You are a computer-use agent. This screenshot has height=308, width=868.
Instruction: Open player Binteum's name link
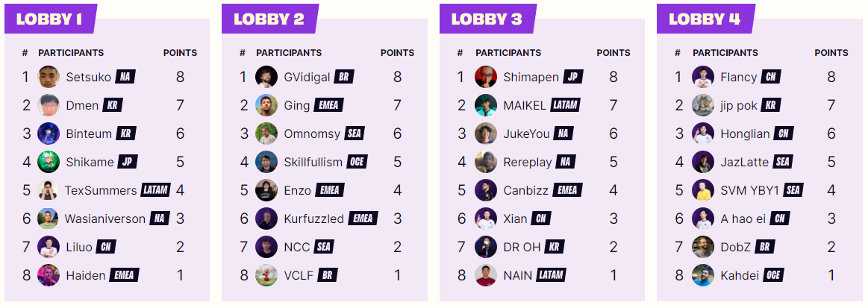click(x=89, y=133)
